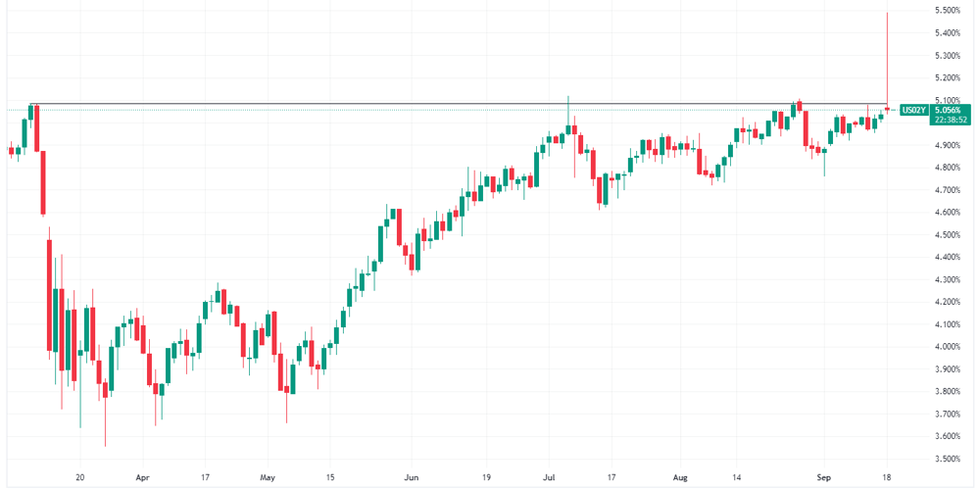This screenshot has width=980, height=490.
Task: Select the Jun date axis label
Action: pos(411,475)
